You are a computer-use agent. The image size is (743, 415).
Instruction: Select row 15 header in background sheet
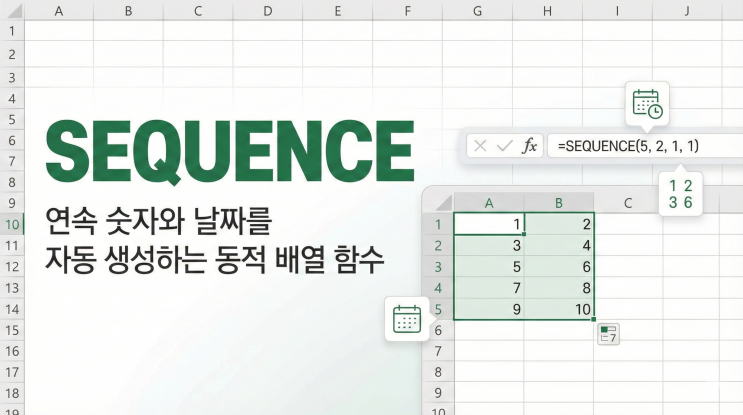(12, 330)
